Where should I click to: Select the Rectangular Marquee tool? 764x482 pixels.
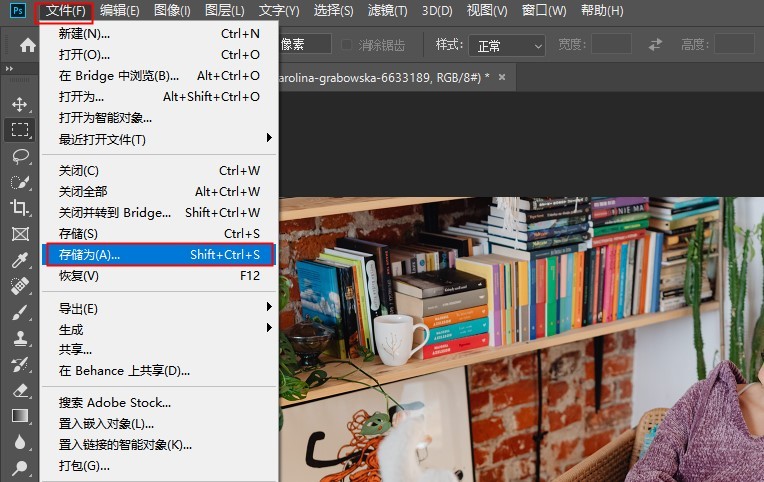tap(19, 130)
